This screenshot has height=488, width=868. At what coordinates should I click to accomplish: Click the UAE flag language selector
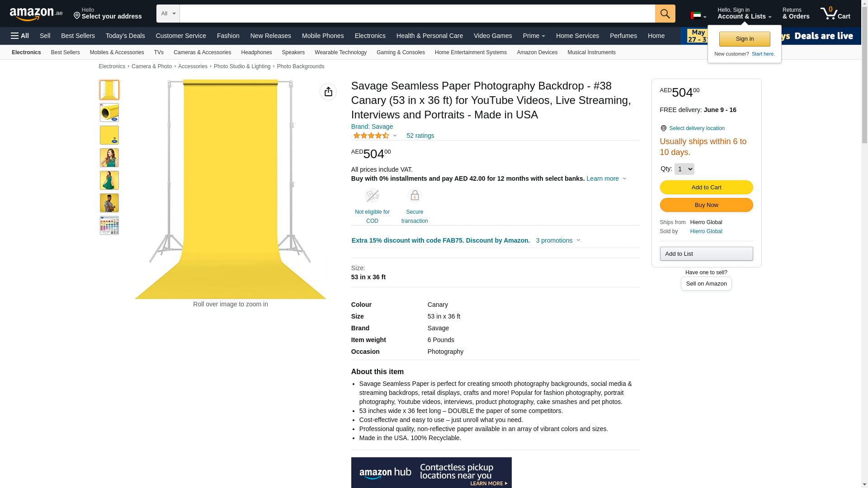(698, 16)
